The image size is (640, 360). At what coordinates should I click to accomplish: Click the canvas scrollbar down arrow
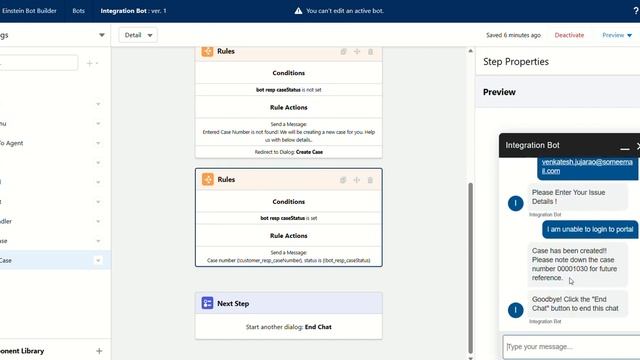[470, 358]
